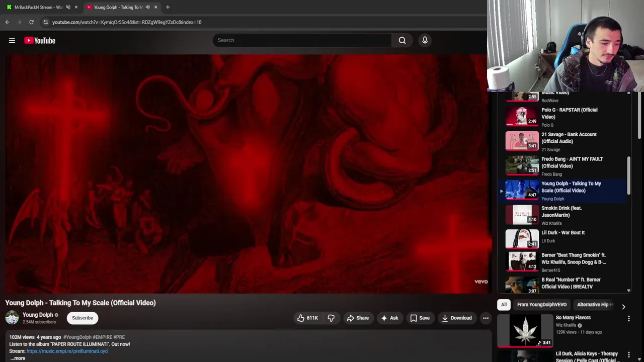The image size is (644, 362).
Task: Open options for Lil Durk Therapy Session
Action: (x=628, y=354)
